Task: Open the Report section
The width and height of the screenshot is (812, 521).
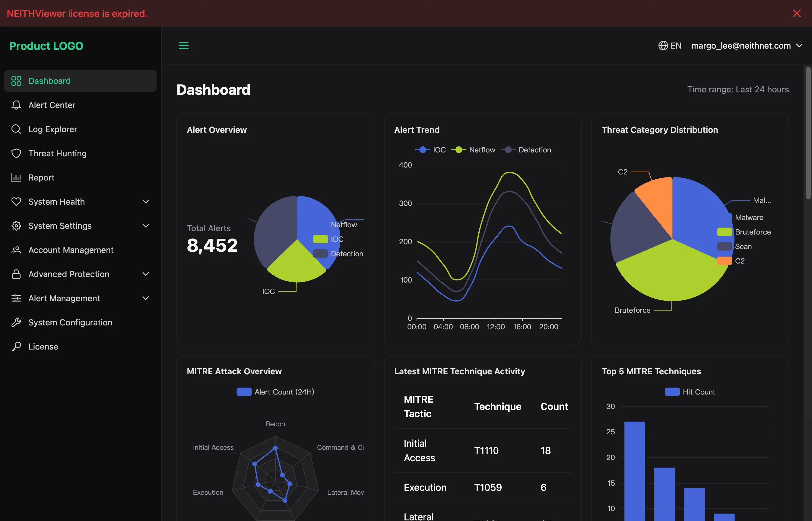Action: 80,177
